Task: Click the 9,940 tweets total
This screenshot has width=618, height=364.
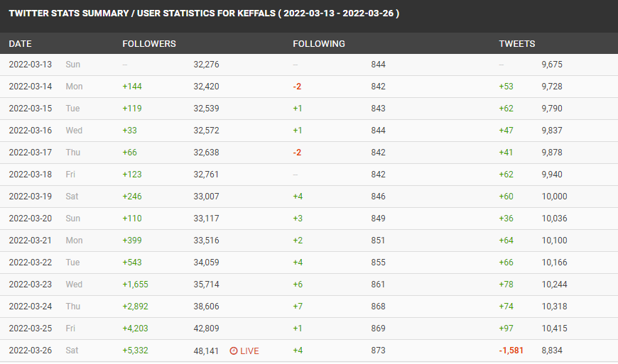Action: pyautogui.click(x=552, y=175)
